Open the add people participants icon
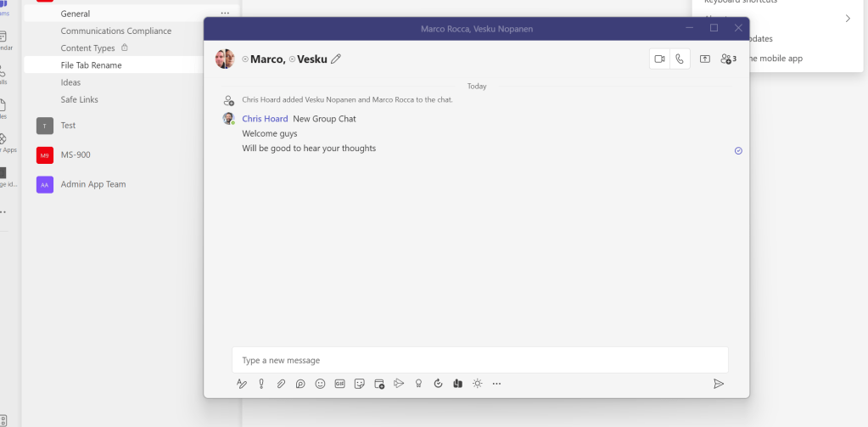Image resolution: width=868 pixels, height=427 pixels. tap(727, 59)
